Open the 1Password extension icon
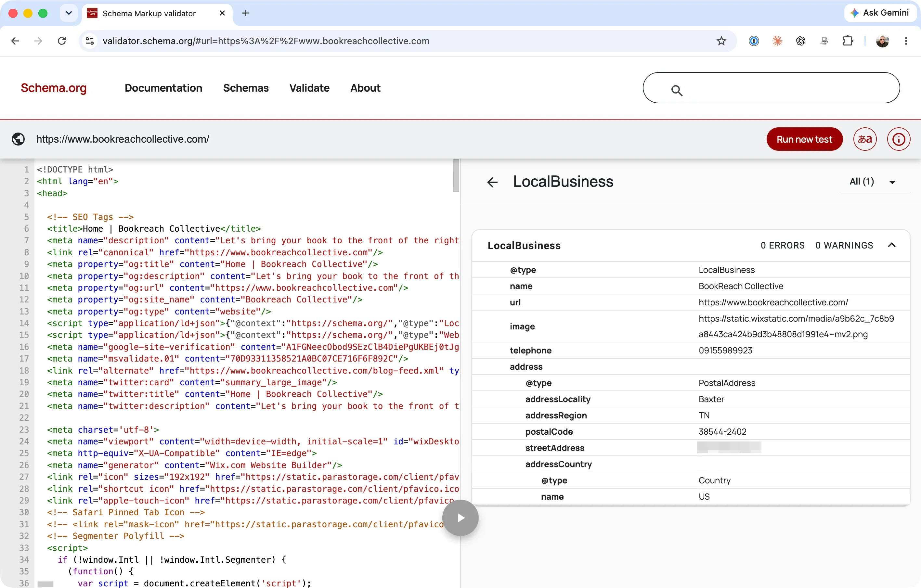 754,41
